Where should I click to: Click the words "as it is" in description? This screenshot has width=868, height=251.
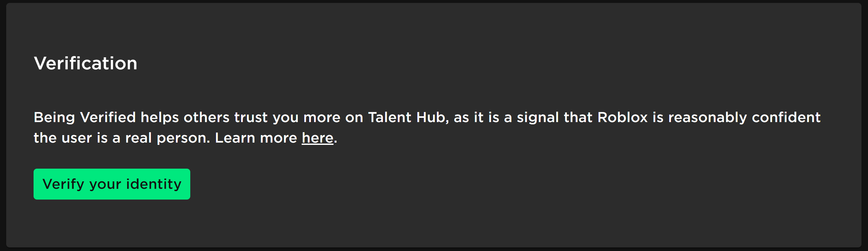coord(476,118)
